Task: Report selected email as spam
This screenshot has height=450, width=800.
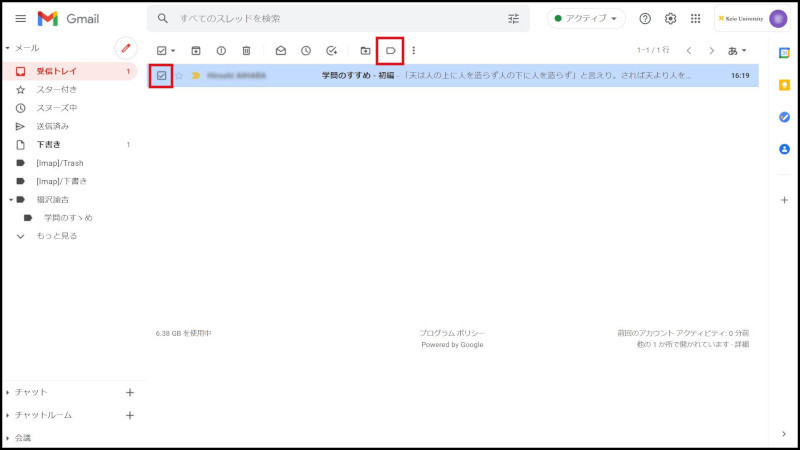Action: (221, 50)
